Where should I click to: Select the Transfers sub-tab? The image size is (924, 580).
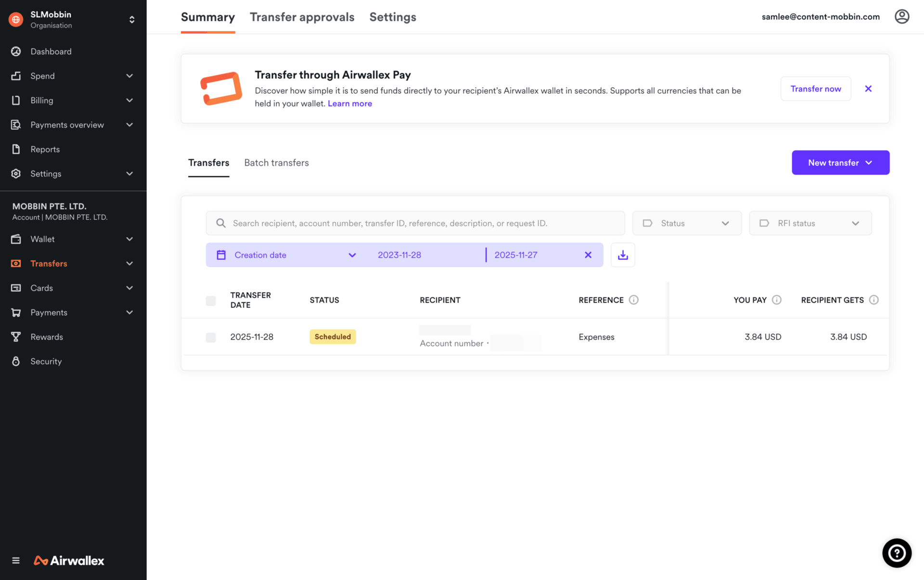click(208, 163)
